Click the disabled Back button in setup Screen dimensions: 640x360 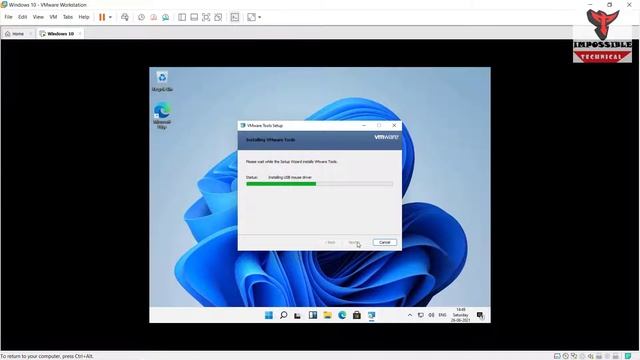330,242
